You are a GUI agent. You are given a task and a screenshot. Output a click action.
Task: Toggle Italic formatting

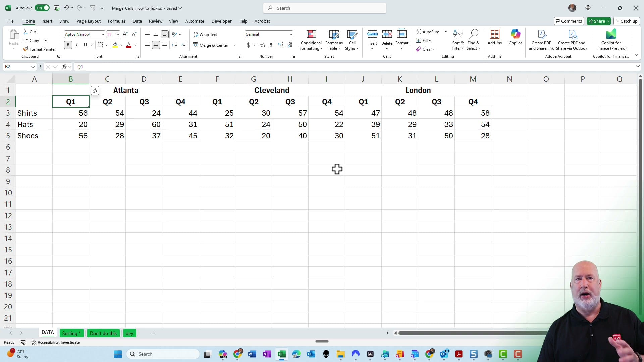[x=76, y=45]
